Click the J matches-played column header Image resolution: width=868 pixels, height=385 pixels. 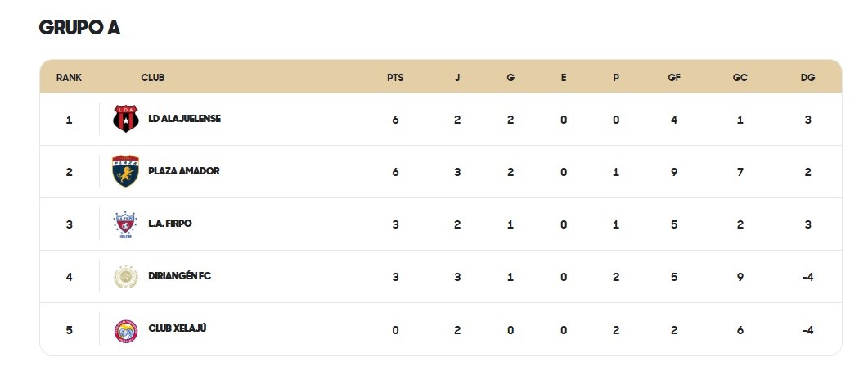point(457,78)
